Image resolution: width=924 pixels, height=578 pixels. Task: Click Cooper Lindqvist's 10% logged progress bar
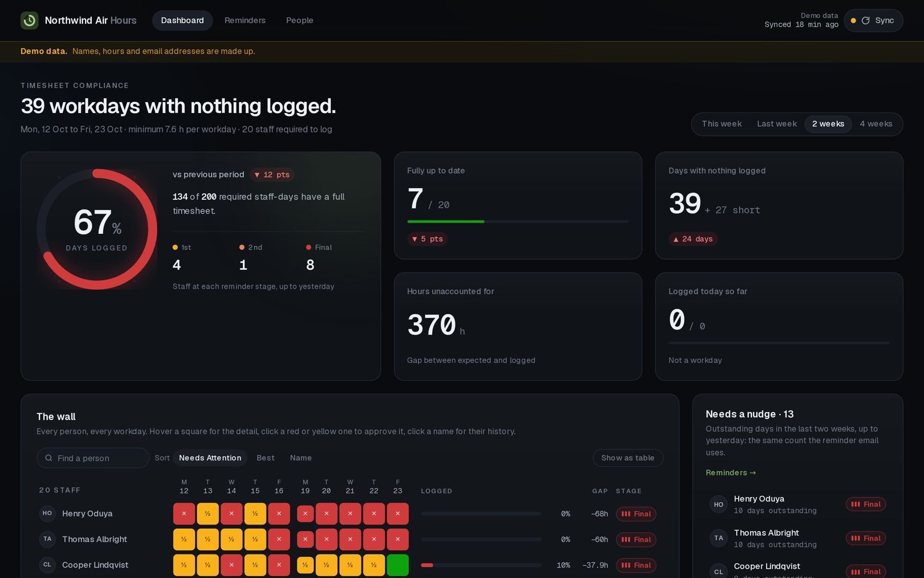click(481, 565)
